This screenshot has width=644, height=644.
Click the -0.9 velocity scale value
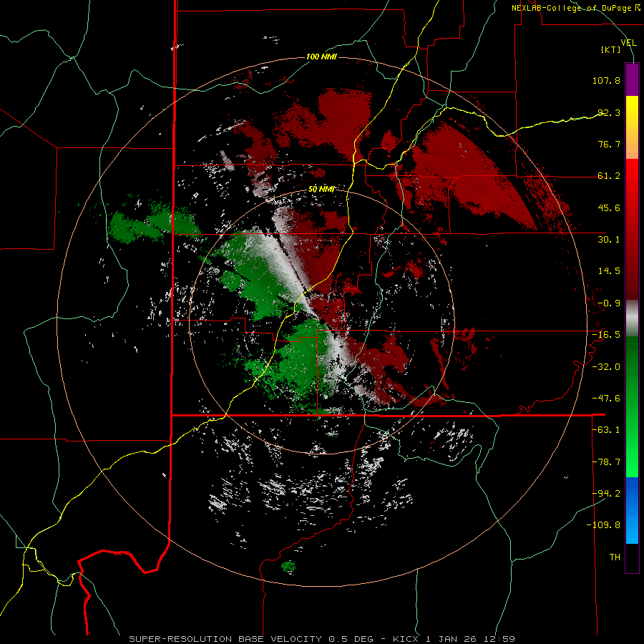(x=609, y=303)
